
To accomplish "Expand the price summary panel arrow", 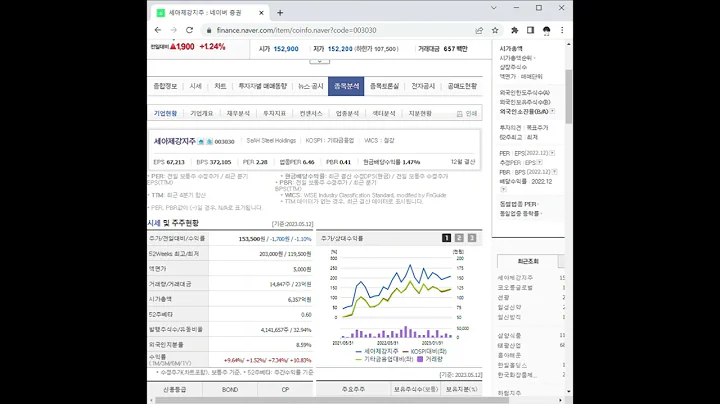I will tap(320, 61).
